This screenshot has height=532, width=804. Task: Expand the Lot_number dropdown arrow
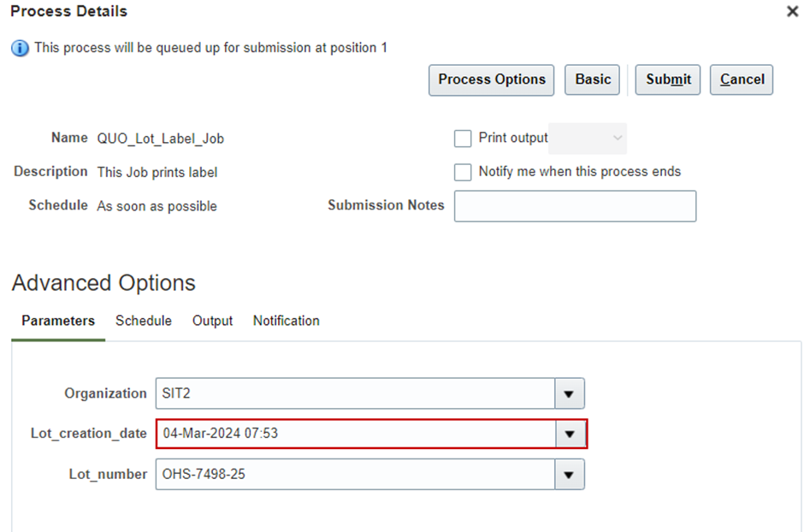coord(569,475)
